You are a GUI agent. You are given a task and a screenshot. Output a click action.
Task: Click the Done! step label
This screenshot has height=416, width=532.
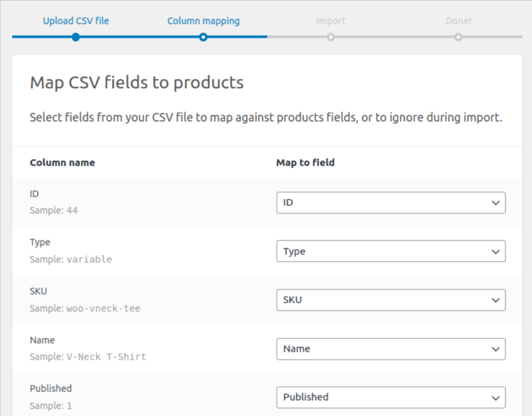(458, 21)
